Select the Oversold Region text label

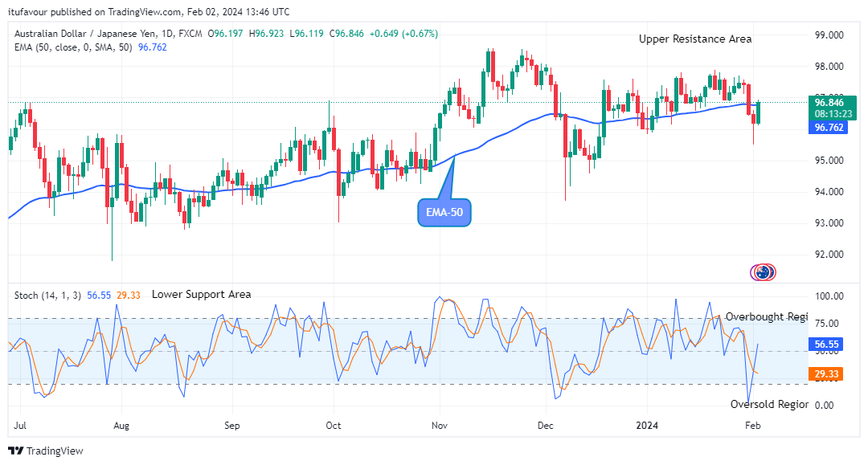point(768,405)
